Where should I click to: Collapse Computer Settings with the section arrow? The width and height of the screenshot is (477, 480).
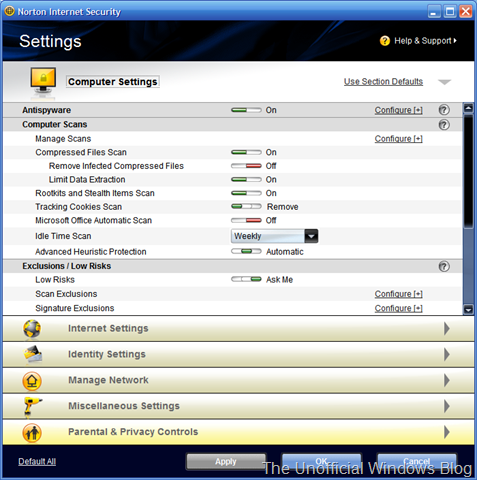tap(444, 82)
